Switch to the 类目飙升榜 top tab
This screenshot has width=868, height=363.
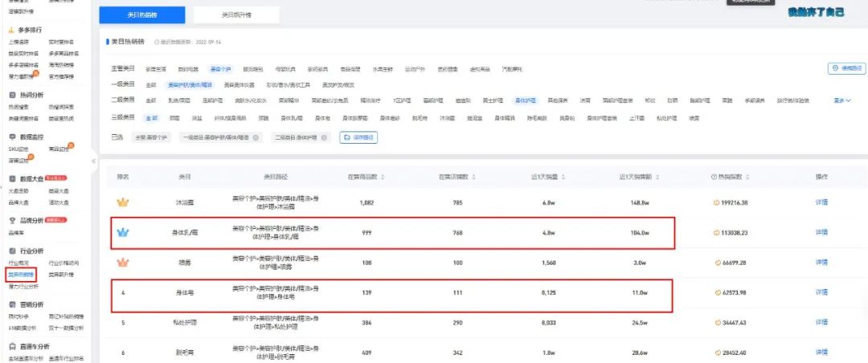(x=236, y=15)
